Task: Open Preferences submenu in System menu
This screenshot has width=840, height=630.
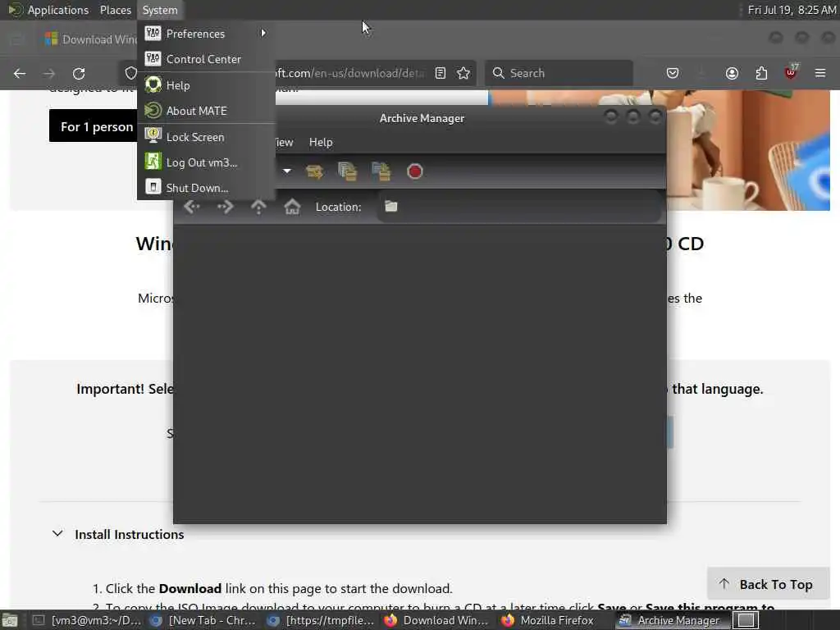Action: pos(206,34)
